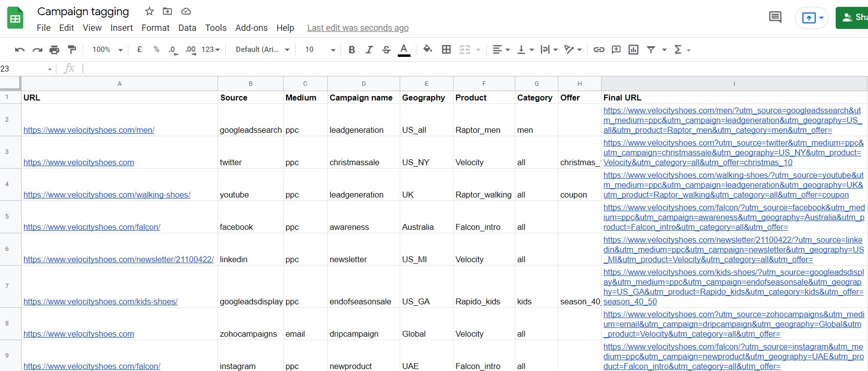Toggle italic formatting

(x=369, y=49)
